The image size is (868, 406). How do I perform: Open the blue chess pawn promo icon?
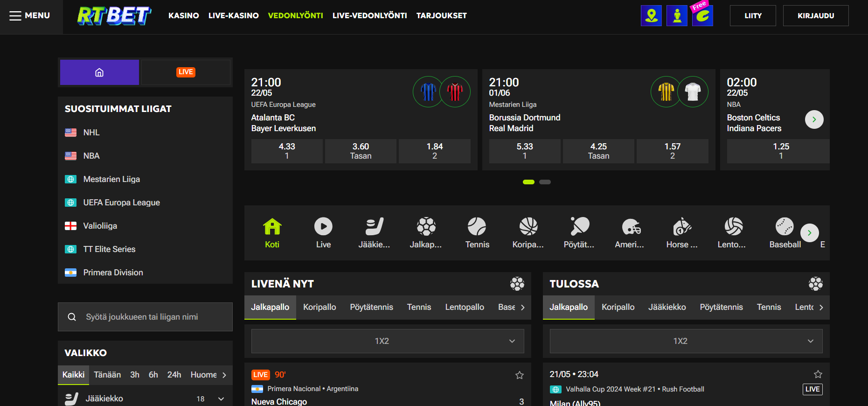[677, 16]
